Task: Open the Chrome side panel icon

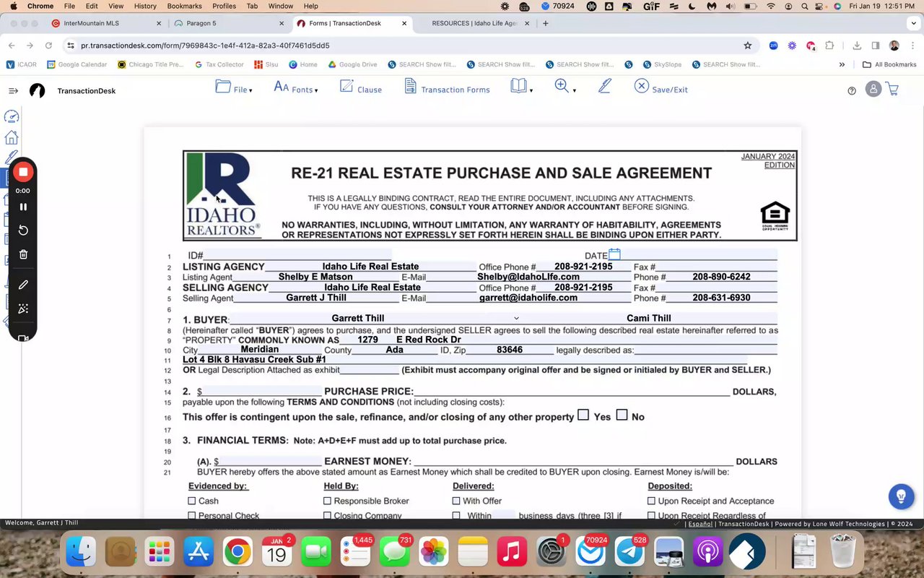Action: point(876,45)
